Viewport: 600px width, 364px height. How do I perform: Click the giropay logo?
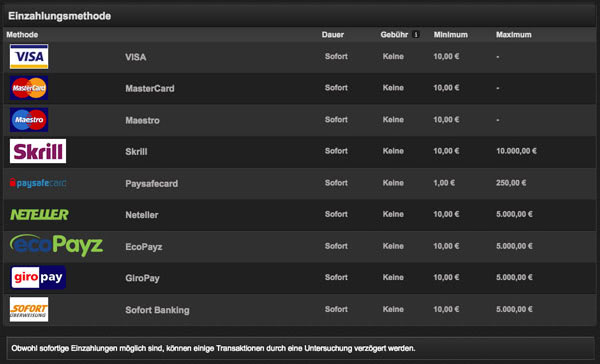coord(38,277)
